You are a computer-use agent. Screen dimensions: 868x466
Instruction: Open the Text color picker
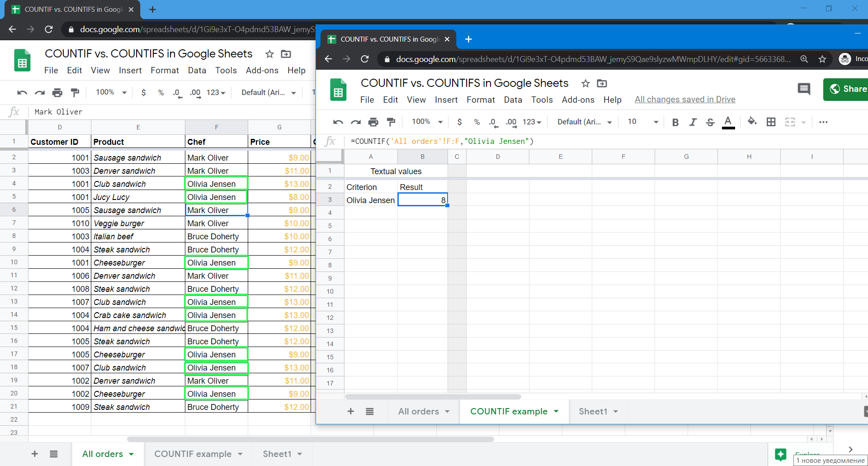pos(728,122)
